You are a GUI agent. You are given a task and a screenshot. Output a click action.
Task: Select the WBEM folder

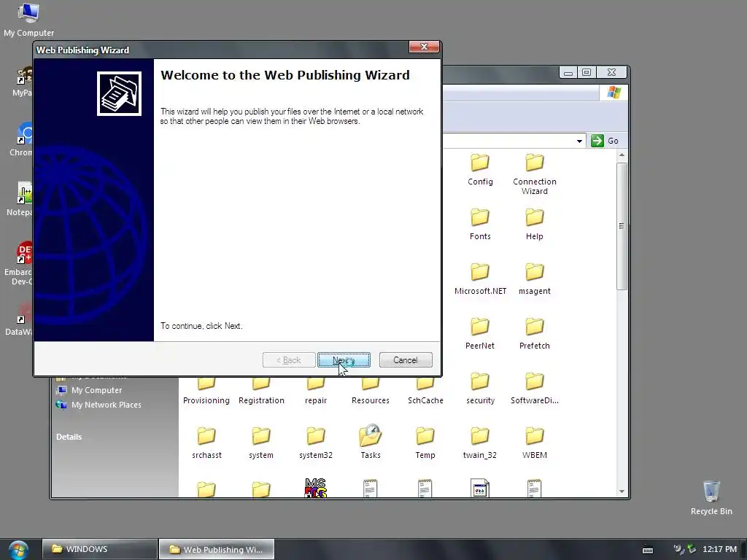pos(534,443)
